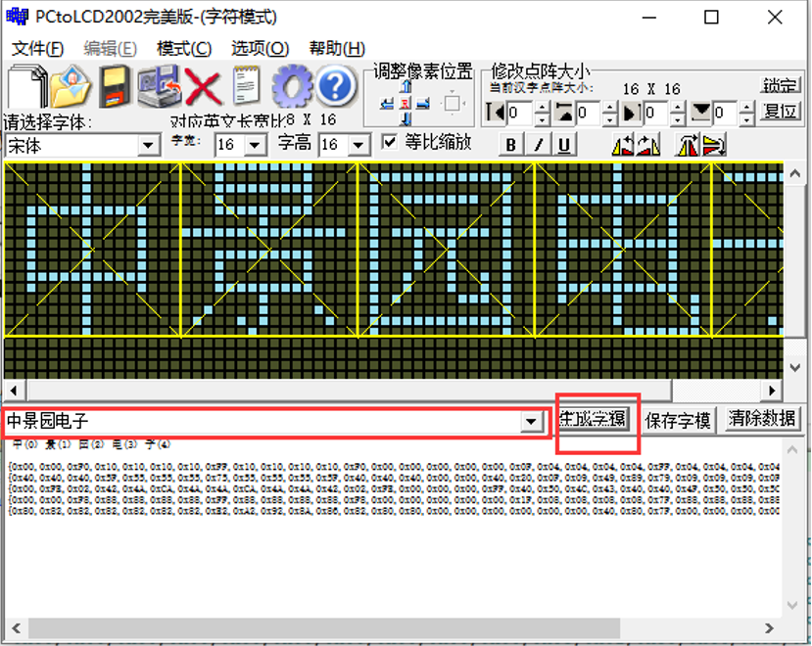Click the 清除数据 button

tap(762, 418)
